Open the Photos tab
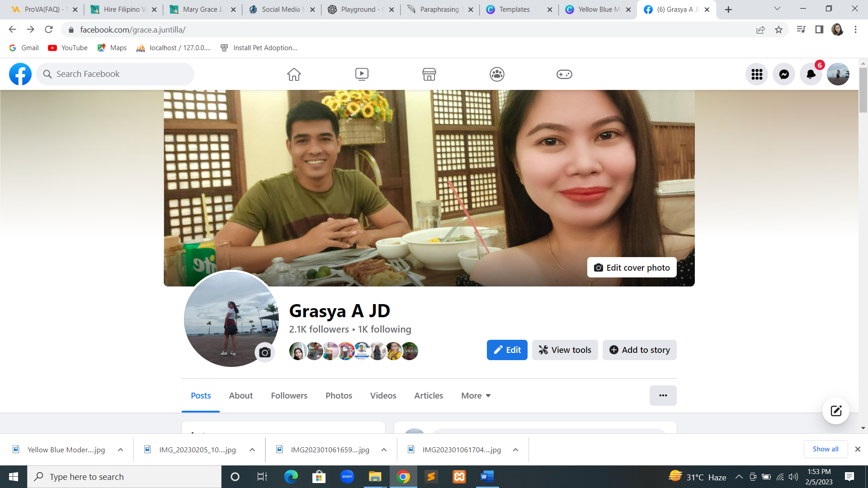Viewport: 868px width, 488px height. (339, 396)
